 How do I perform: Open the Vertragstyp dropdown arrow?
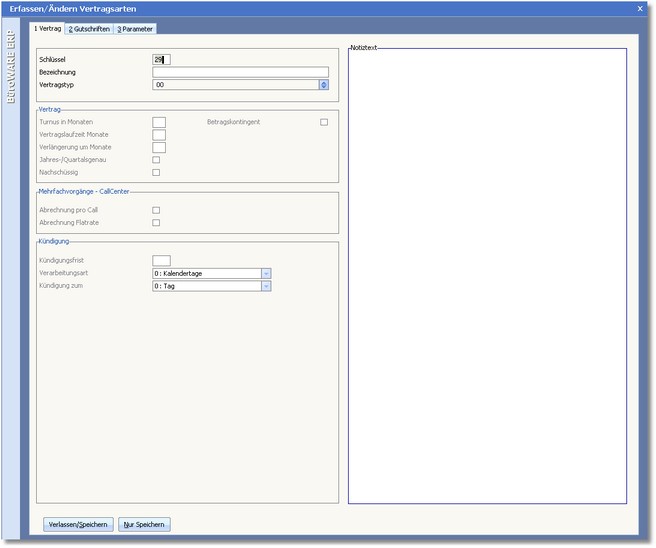pyautogui.click(x=323, y=85)
